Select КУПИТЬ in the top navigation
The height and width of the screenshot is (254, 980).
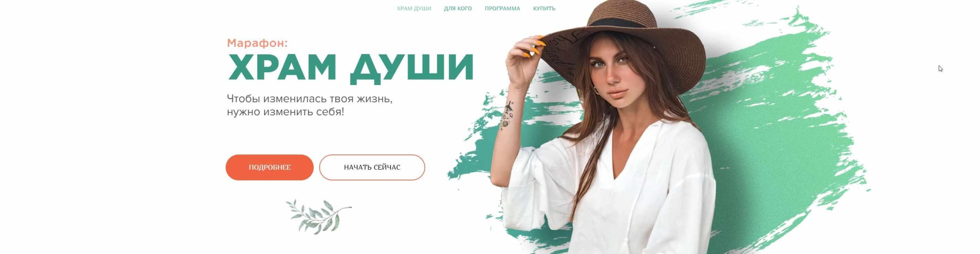[x=544, y=8]
